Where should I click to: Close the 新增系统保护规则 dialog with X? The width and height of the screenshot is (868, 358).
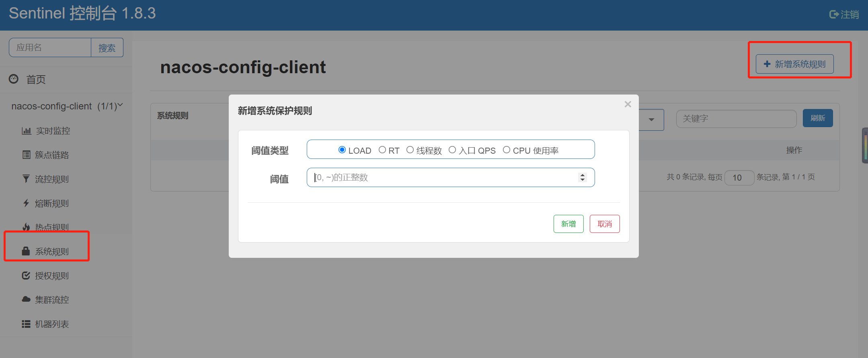pyautogui.click(x=628, y=104)
